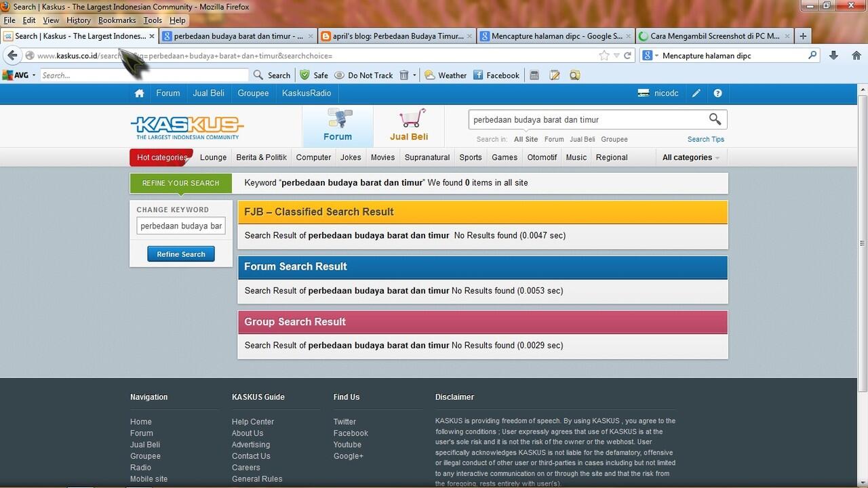The width and height of the screenshot is (868, 488).
Task: Open Berita & Politik category
Action: [x=261, y=157]
